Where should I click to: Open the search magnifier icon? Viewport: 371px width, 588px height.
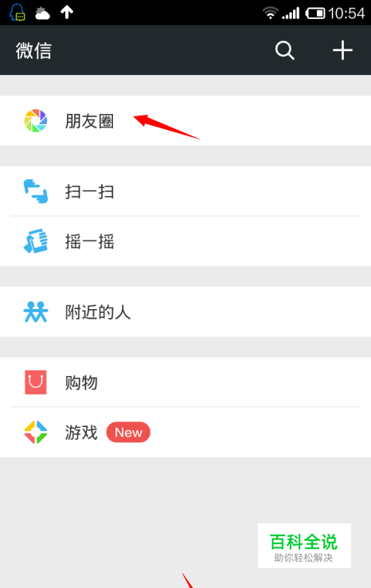click(x=285, y=50)
